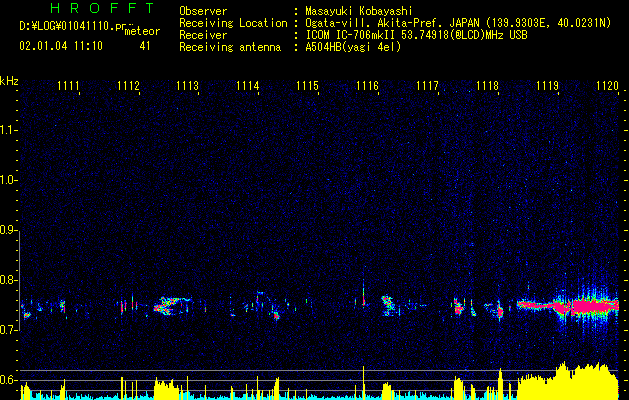The width and height of the screenshot is (629, 400).
Task: Click the Observer label
Action: [x=203, y=11]
